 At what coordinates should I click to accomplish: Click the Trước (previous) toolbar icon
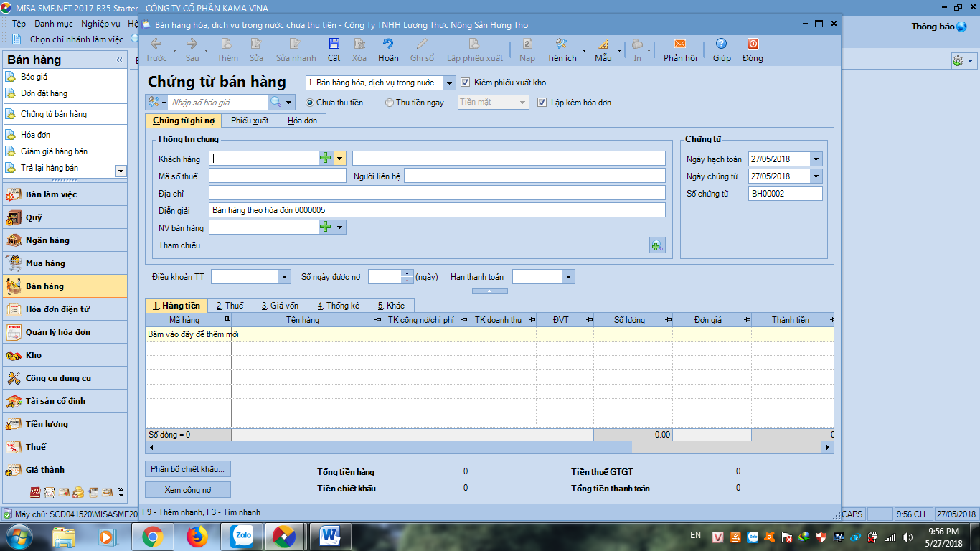(x=156, y=44)
